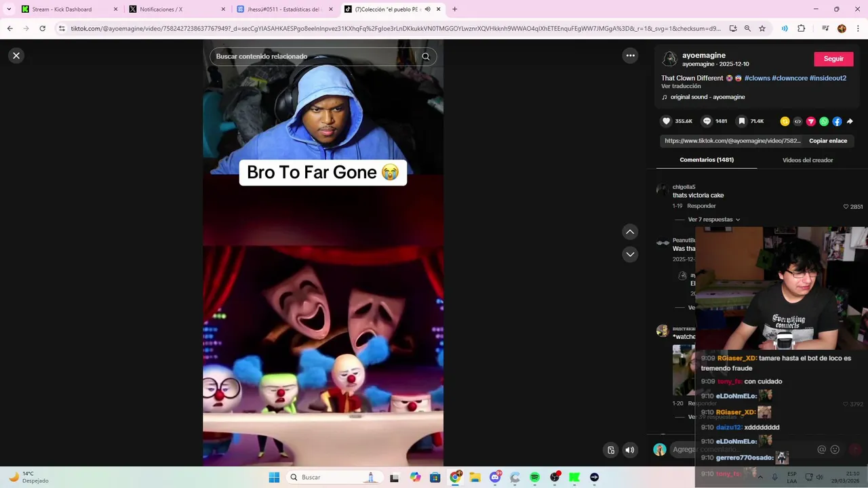Expand 'Ver 7 respuestas' under the victoria cake comment

click(713, 220)
